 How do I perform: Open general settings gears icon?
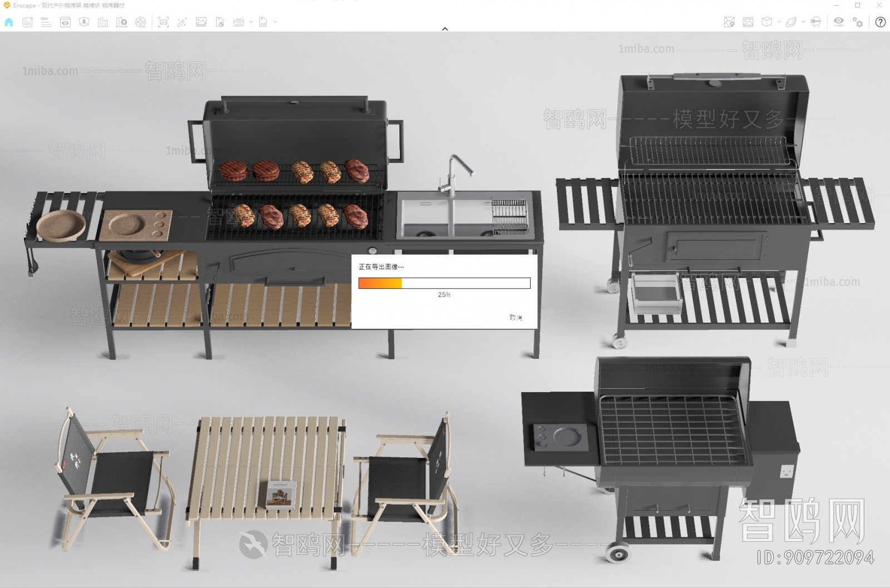tap(858, 22)
